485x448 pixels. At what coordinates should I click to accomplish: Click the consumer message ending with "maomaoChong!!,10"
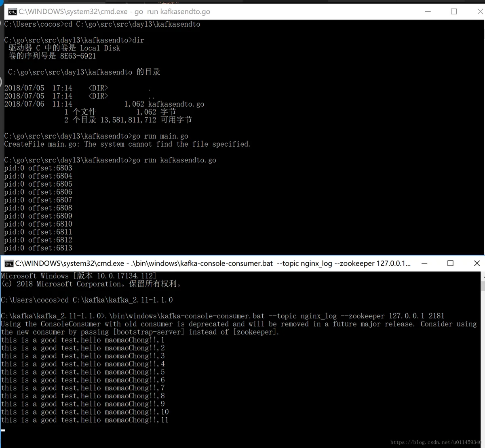pyautogui.click(x=85, y=412)
